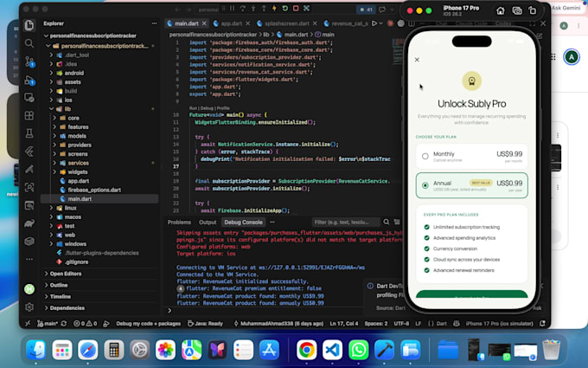Switch to the main.dart editor tab
The width and height of the screenshot is (588, 368).
[x=187, y=23]
